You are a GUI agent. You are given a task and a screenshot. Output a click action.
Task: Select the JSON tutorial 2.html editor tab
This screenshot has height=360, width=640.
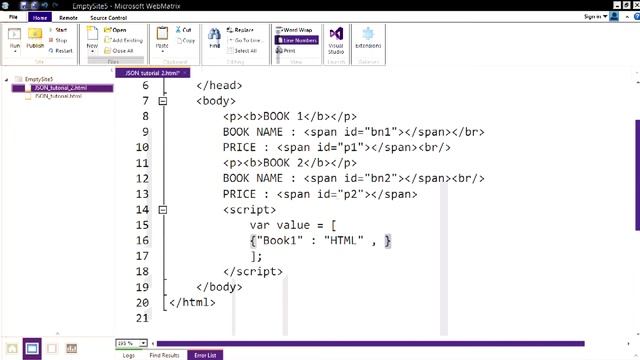pos(152,73)
